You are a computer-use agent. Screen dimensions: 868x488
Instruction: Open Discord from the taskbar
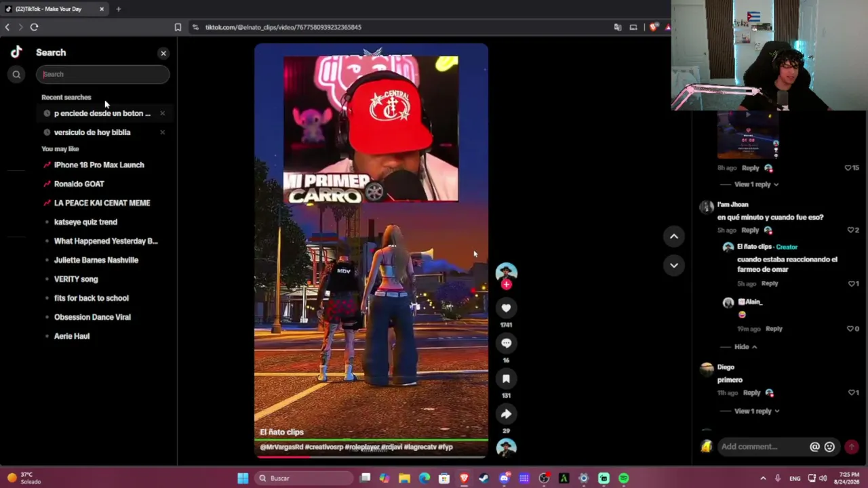click(504, 479)
